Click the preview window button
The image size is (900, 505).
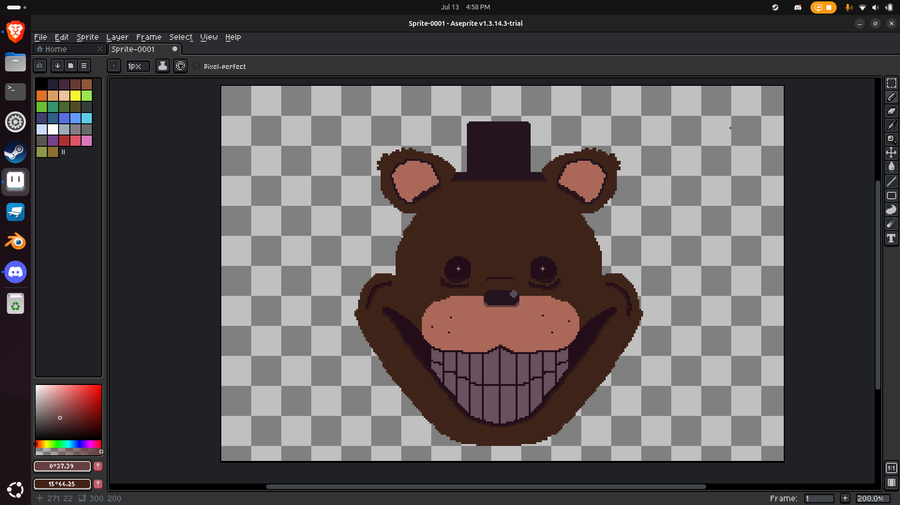(891, 468)
